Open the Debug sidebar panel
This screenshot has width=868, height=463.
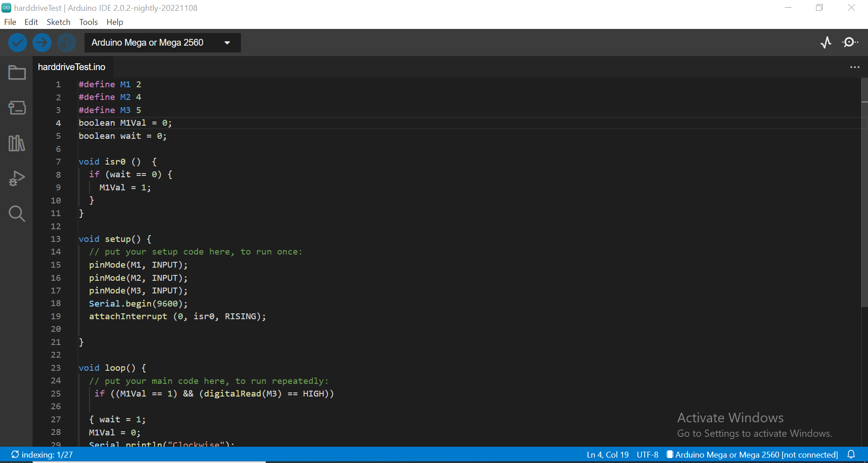[17, 178]
